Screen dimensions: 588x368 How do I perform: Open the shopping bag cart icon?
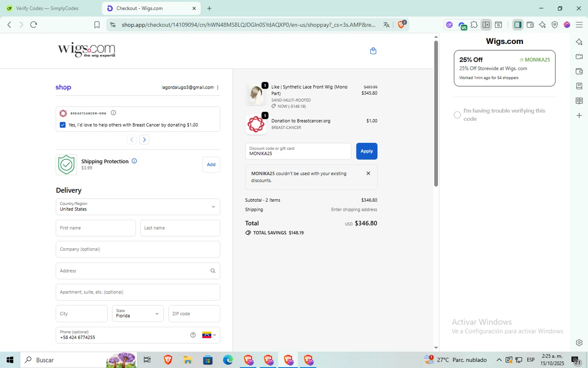(373, 51)
